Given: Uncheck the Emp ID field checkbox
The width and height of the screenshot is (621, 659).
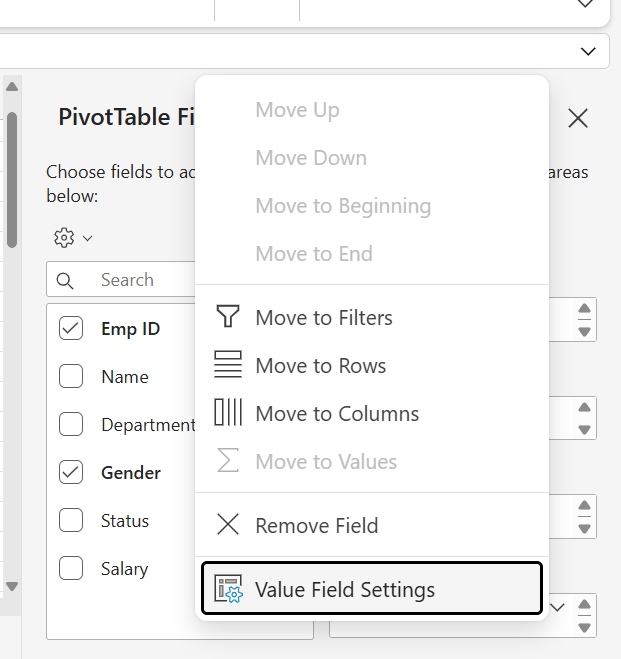Looking at the screenshot, I should (x=71, y=329).
